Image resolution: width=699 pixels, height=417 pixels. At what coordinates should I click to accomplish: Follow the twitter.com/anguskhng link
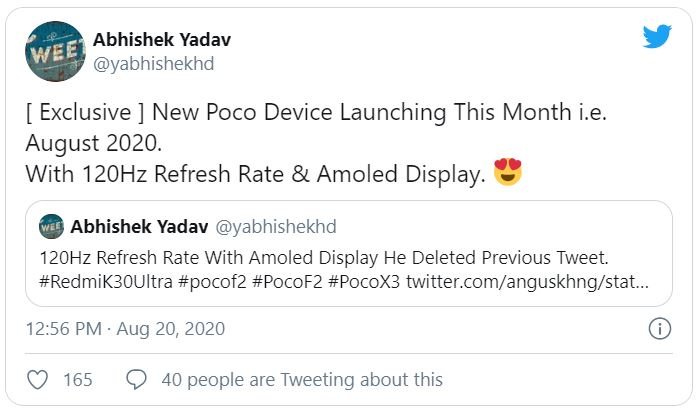tap(526, 282)
